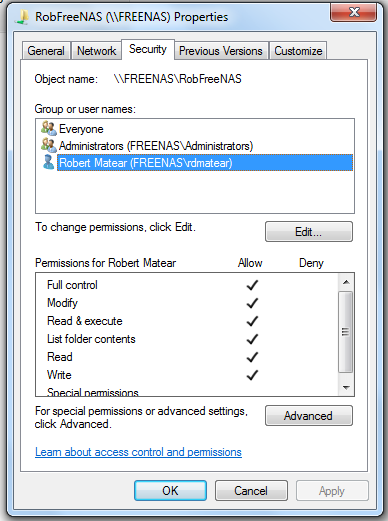Click the Everyone group icon

(x=49, y=129)
